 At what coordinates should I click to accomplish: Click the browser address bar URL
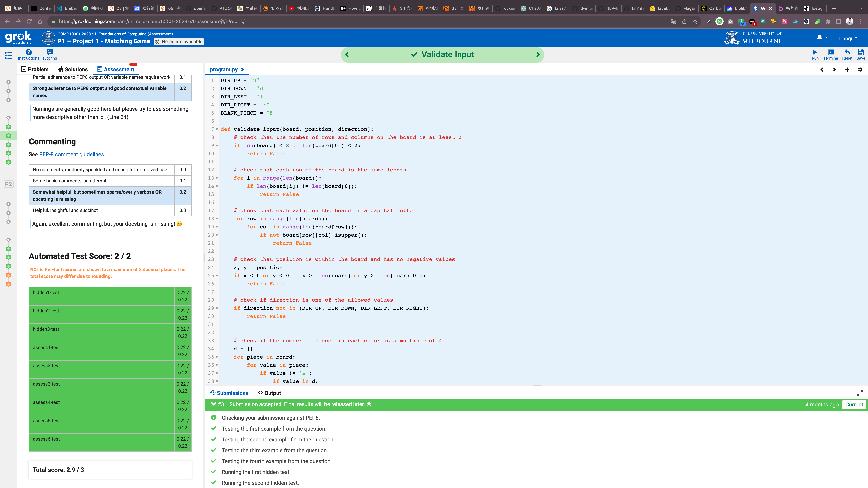tap(152, 22)
